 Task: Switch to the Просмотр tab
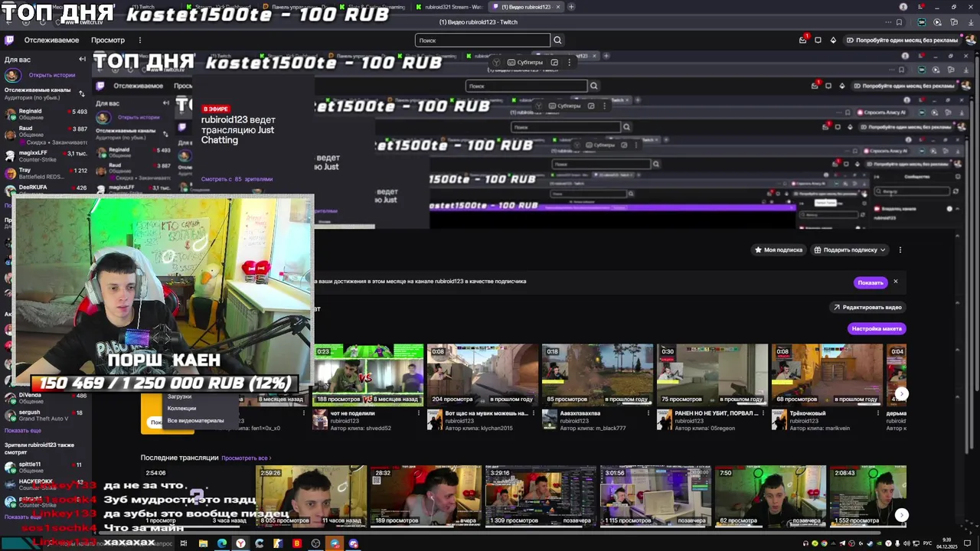click(x=108, y=40)
